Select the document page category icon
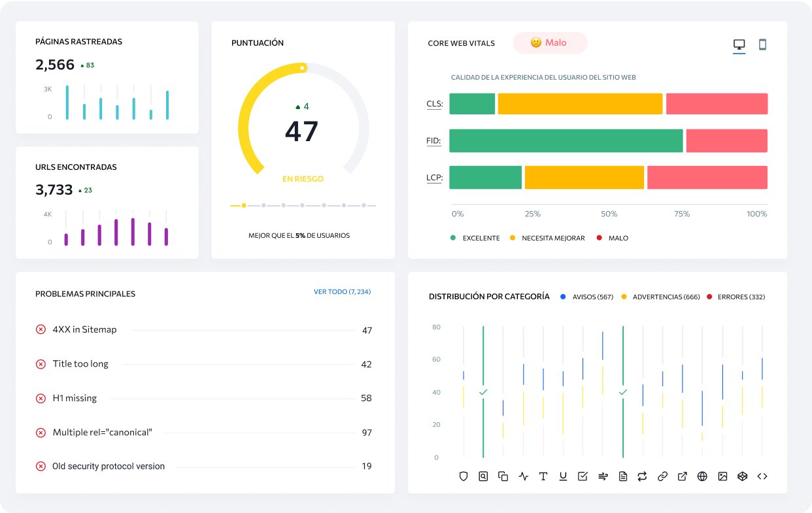This screenshot has height=513, width=812. 623,476
